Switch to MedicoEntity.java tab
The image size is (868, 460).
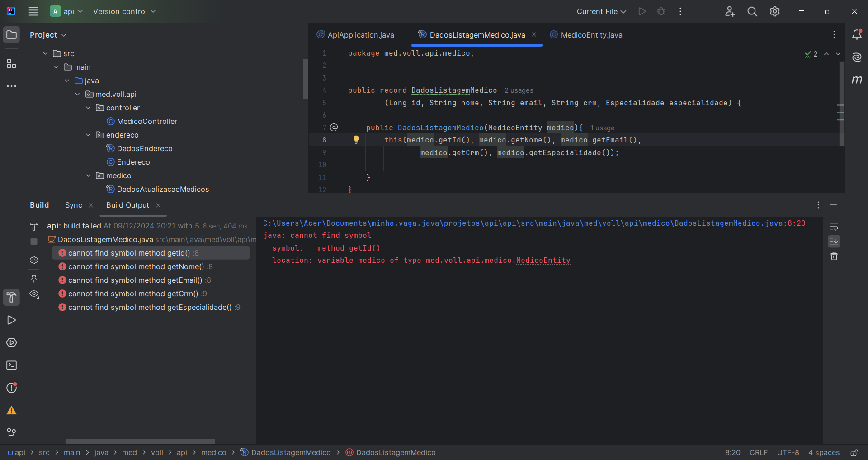coord(586,35)
